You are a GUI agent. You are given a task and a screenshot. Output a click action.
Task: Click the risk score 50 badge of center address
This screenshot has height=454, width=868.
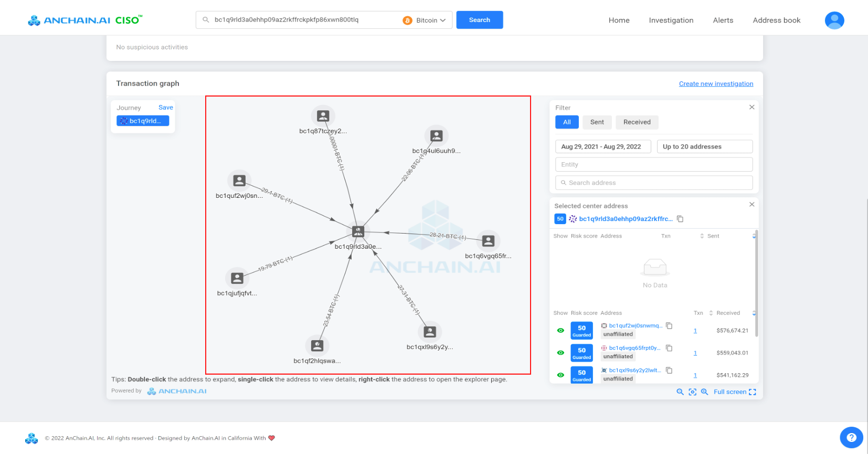click(x=560, y=219)
